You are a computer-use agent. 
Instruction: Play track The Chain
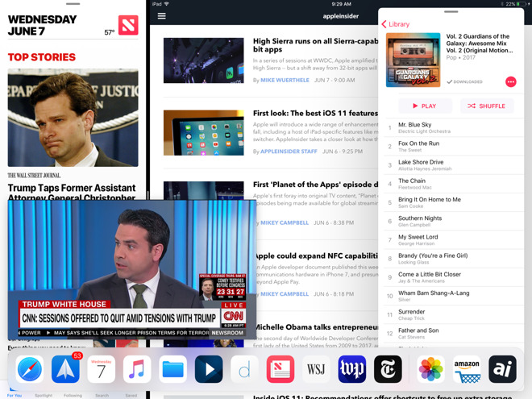point(454,184)
